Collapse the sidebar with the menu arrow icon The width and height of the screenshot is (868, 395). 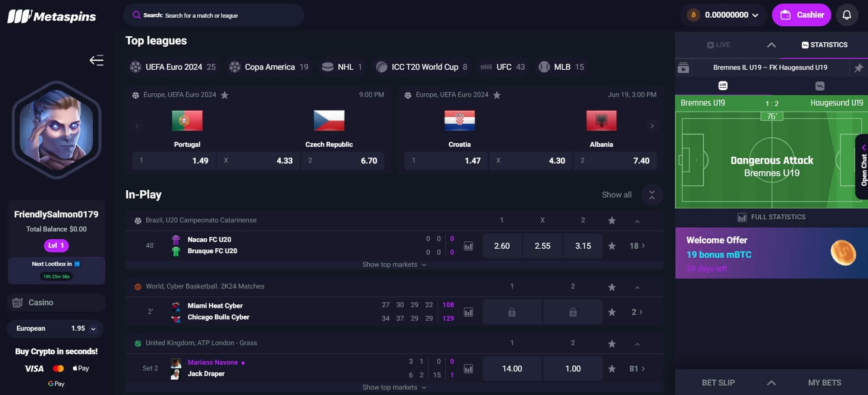(96, 60)
